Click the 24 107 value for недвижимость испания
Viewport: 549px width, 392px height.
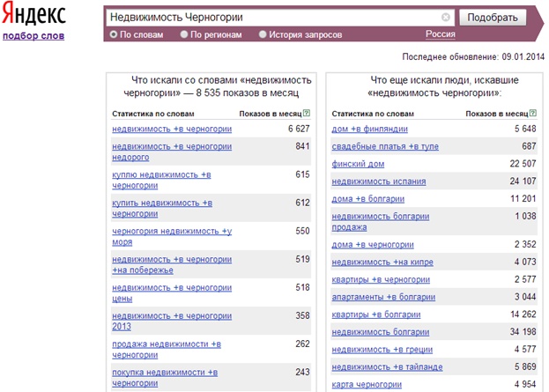click(x=523, y=181)
